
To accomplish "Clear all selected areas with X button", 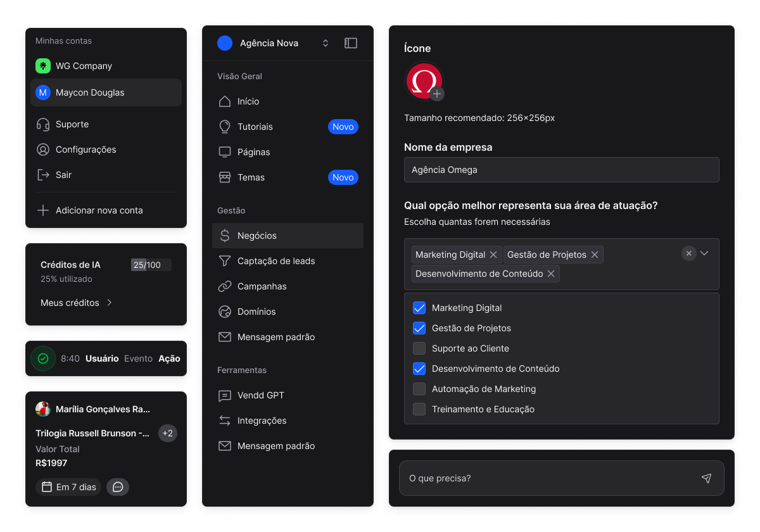I will point(688,253).
